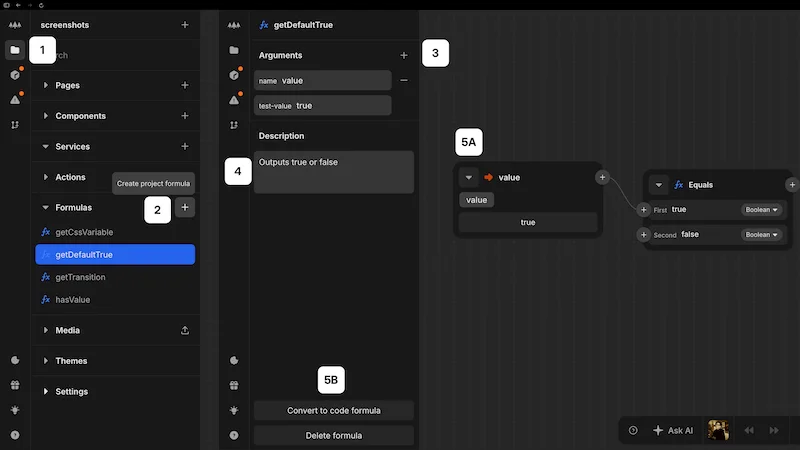800x450 pixels.
Task: Collapse the Equals node with its chevron
Action: (x=659, y=185)
